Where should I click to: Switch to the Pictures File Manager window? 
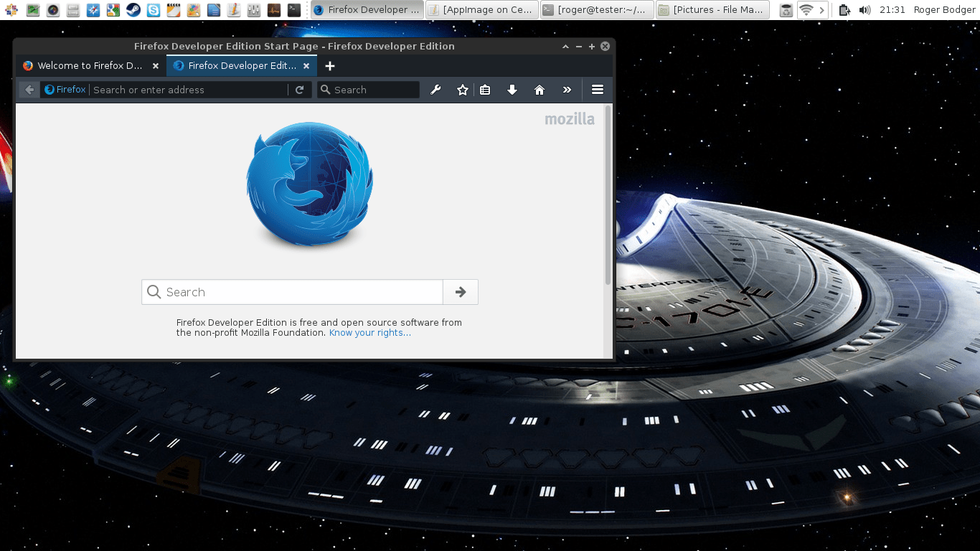coord(712,10)
